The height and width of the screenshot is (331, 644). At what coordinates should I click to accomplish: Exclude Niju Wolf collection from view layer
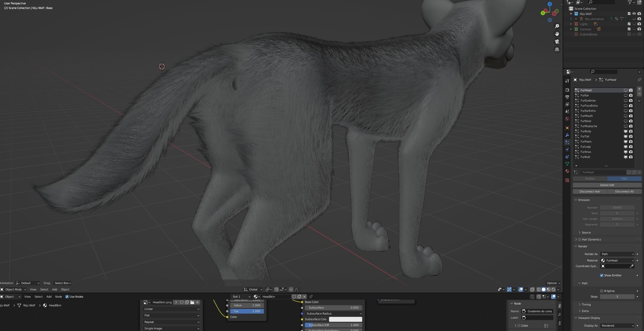629,14
